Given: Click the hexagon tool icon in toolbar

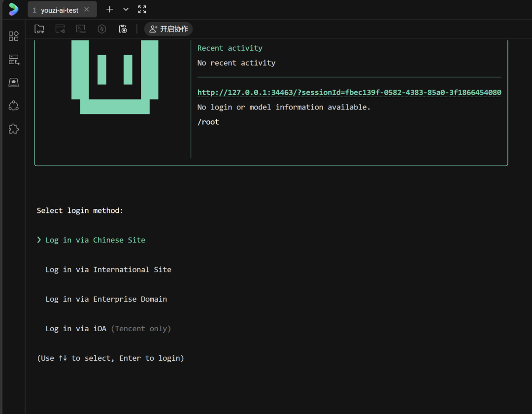Looking at the screenshot, I should pos(102,29).
